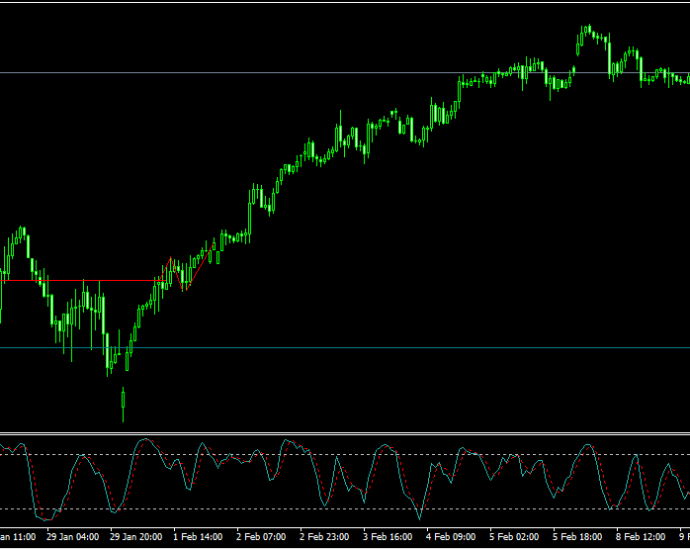Viewport: 690px width, 550px height.
Task: Click the 2 Feb 23:00 time label
Action: [x=324, y=537]
